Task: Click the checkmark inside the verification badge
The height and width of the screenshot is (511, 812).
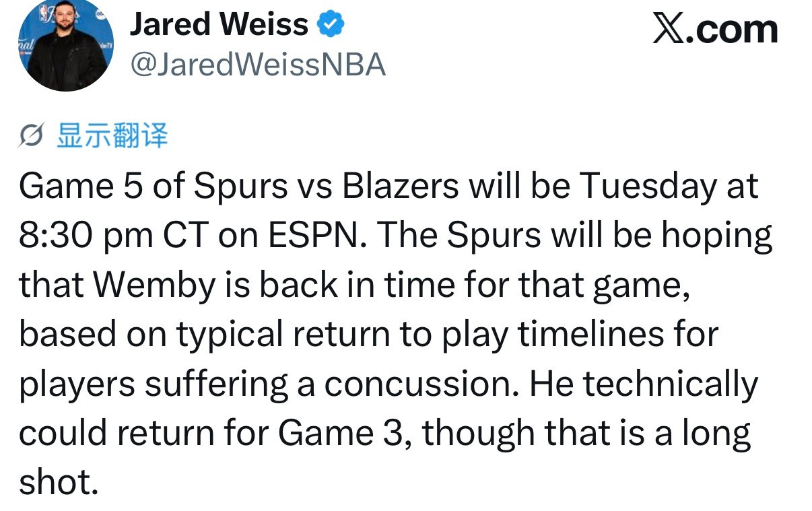Action: (330, 23)
